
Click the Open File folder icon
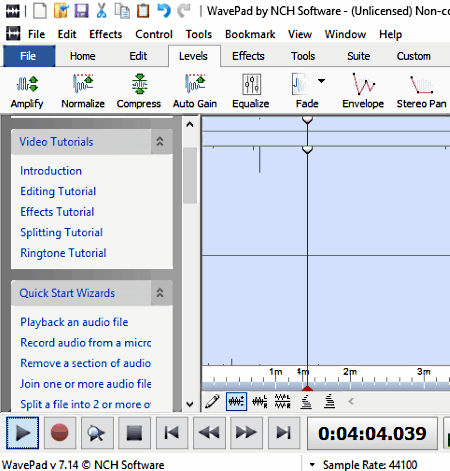pos(61,11)
